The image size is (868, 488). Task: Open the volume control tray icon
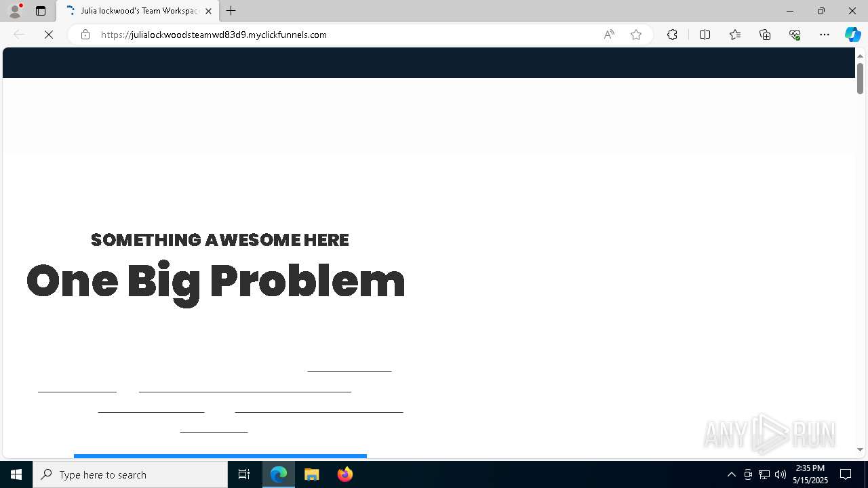click(781, 474)
